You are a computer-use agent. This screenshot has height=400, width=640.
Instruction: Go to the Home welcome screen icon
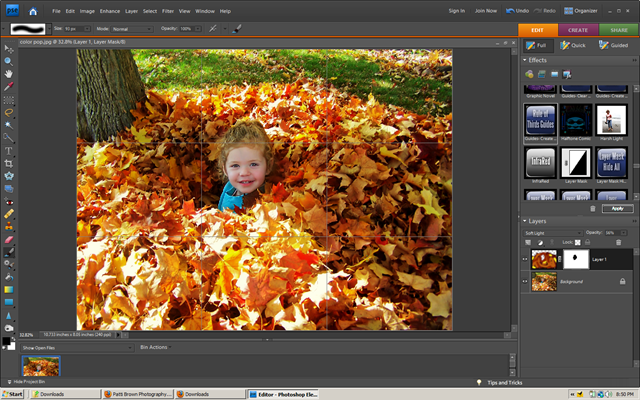(33, 11)
